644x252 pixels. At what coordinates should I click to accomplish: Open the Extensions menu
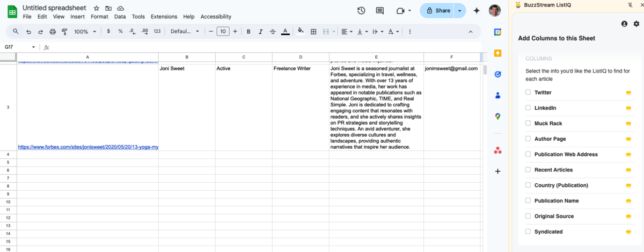164,17
